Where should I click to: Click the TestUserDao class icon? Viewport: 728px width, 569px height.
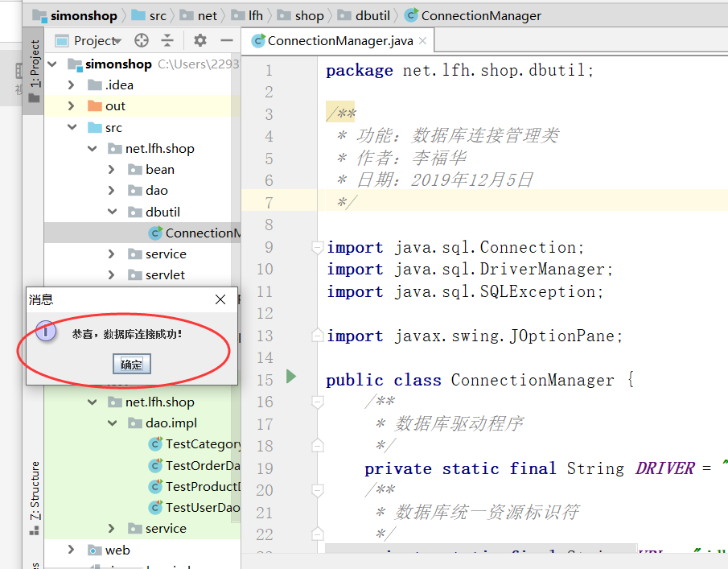[155, 507]
